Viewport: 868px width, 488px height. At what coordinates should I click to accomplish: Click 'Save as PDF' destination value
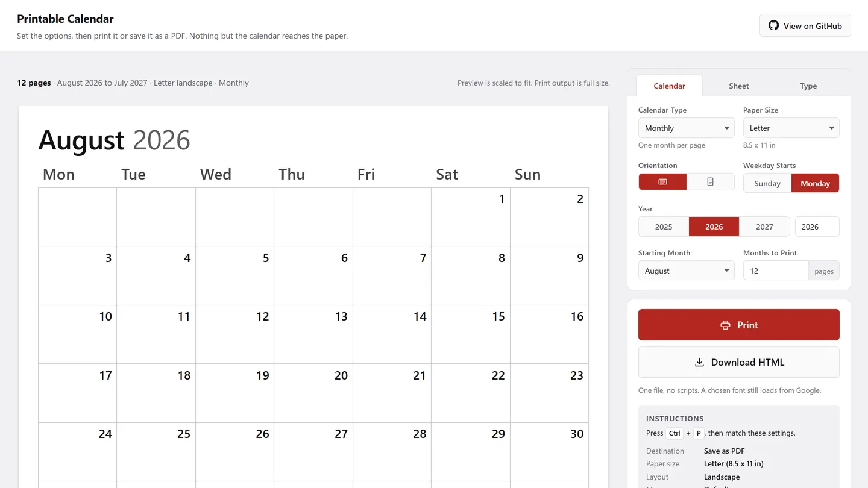pyautogui.click(x=724, y=451)
